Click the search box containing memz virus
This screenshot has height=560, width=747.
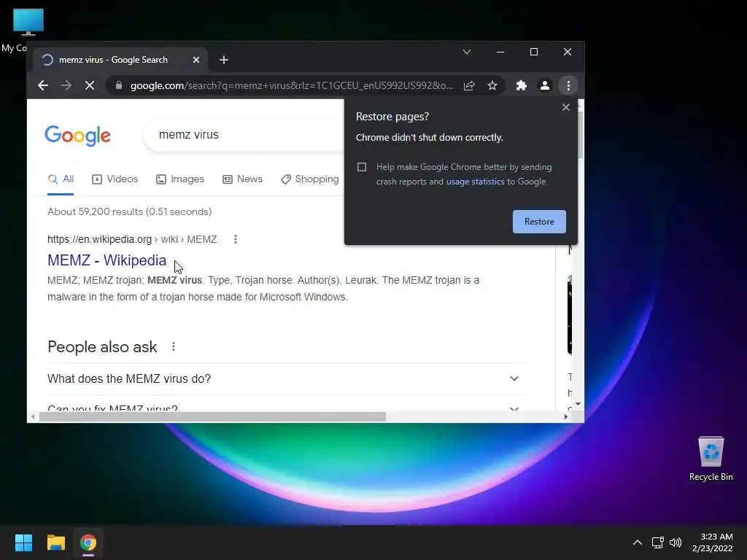click(245, 135)
